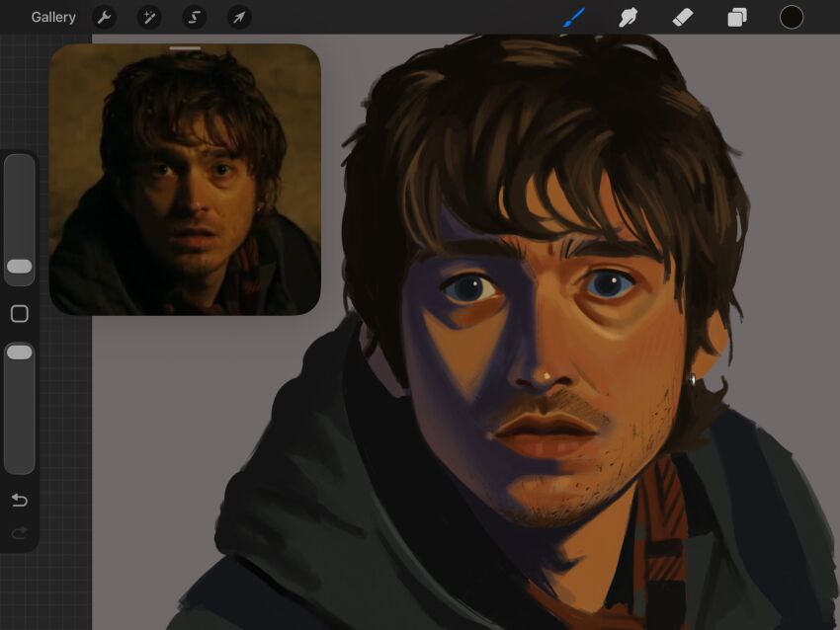Select the Smudge tool
Image resolution: width=840 pixels, height=630 pixels.
point(628,18)
